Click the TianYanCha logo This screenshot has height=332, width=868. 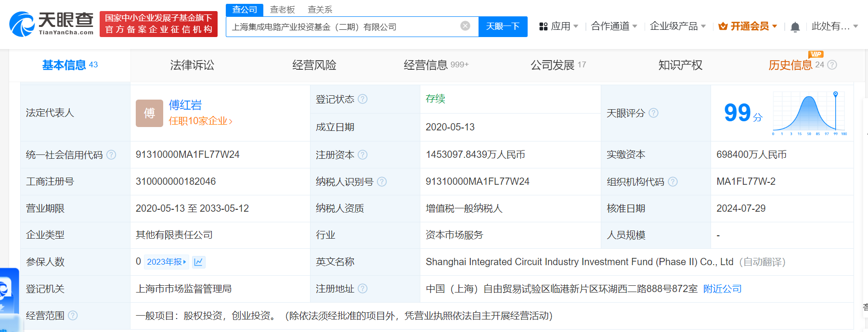coord(52,24)
